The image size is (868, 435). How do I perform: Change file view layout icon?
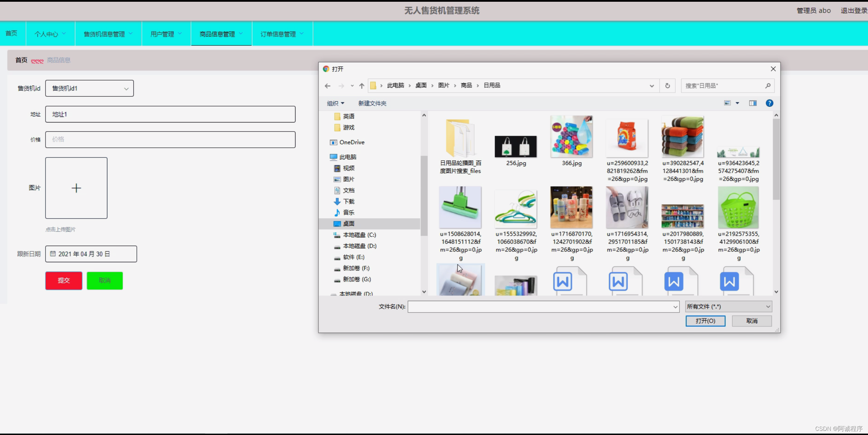tap(727, 103)
